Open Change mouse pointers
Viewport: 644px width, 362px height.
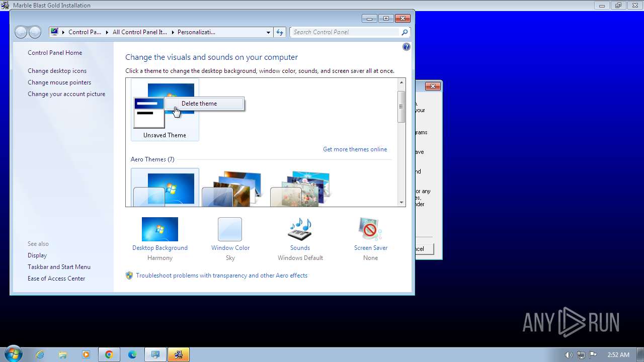(x=59, y=82)
